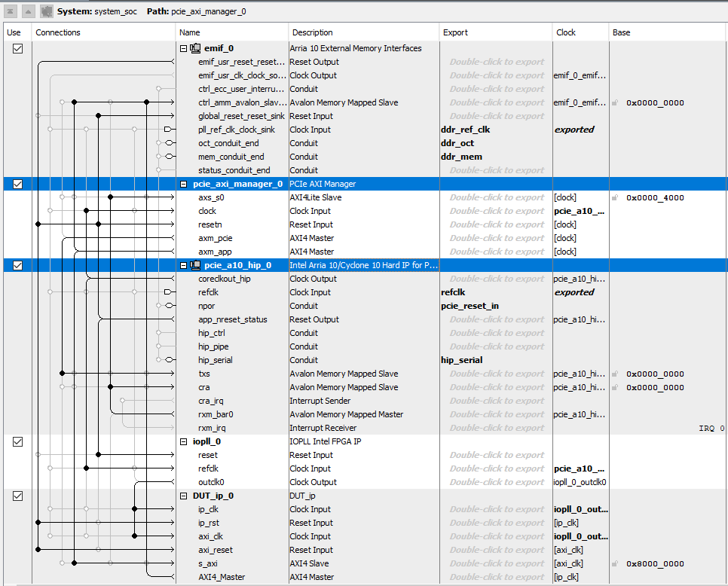Click the move-to-top hierarchy icon
Viewport: 728px width, 586px height.
[x=10, y=11]
